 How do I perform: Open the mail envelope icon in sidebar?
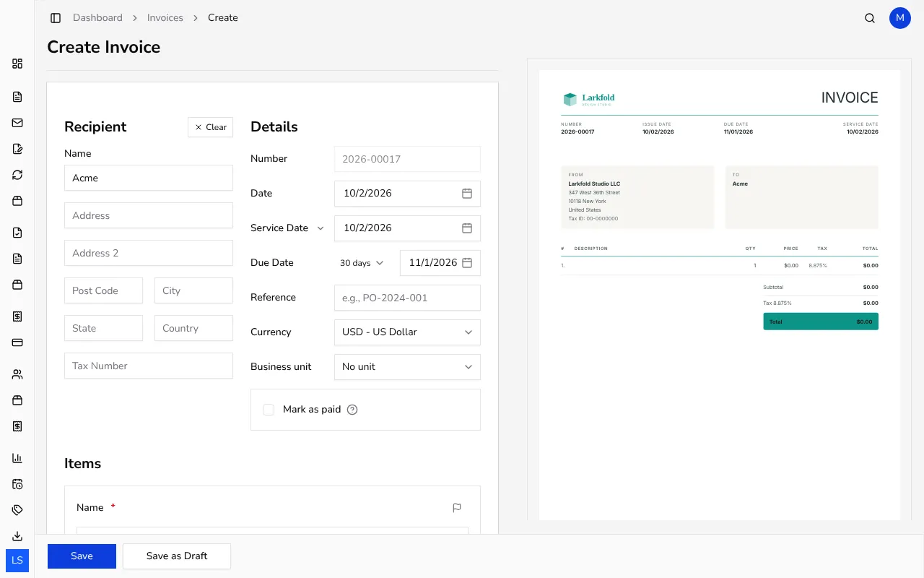(17, 123)
